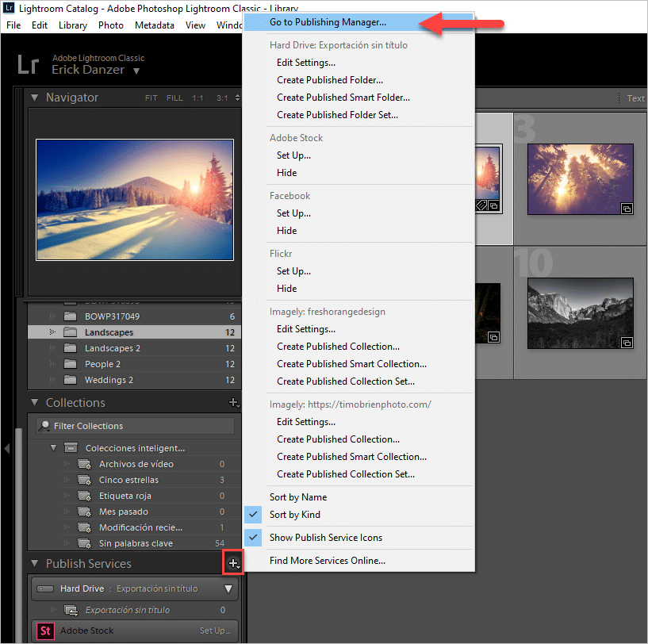The image size is (648, 644).
Task: Collapse the Colecciones inteligent... set
Action: coord(53,447)
